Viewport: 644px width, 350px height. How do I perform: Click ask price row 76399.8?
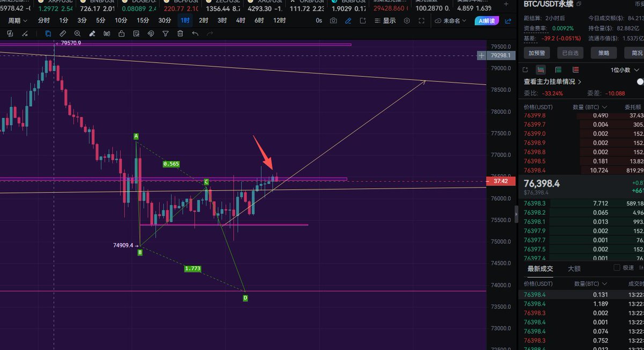pyautogui.click(x=581, y=115)
